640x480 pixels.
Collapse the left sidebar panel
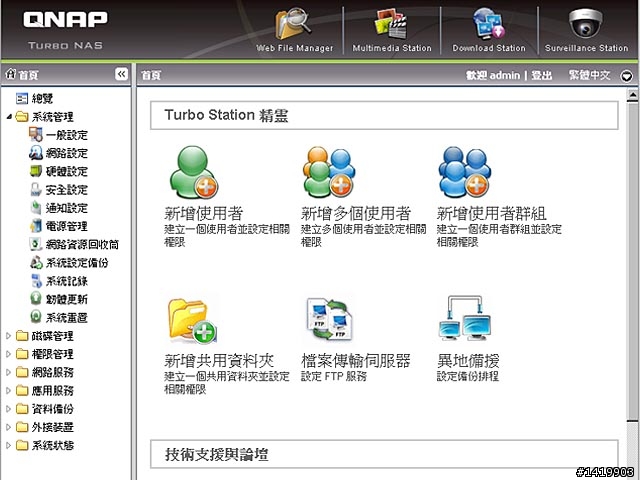[121, 74]
